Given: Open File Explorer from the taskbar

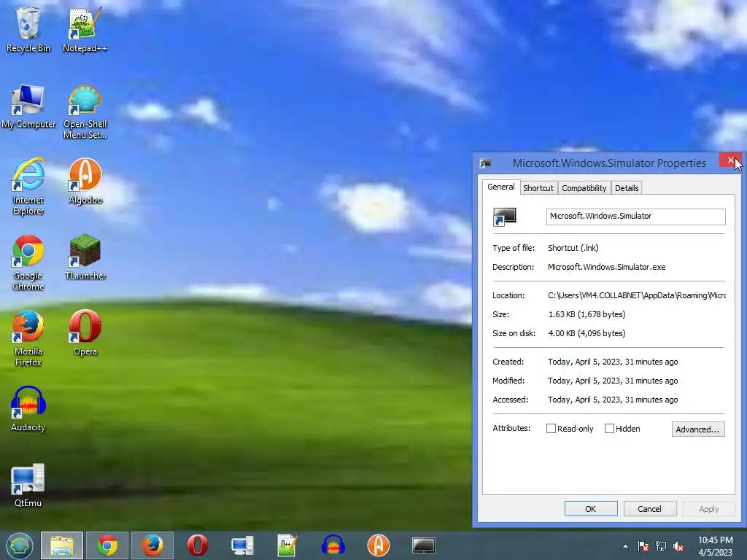Looking at the screenshot, I should pyautogui.click(x=62, y=545).
